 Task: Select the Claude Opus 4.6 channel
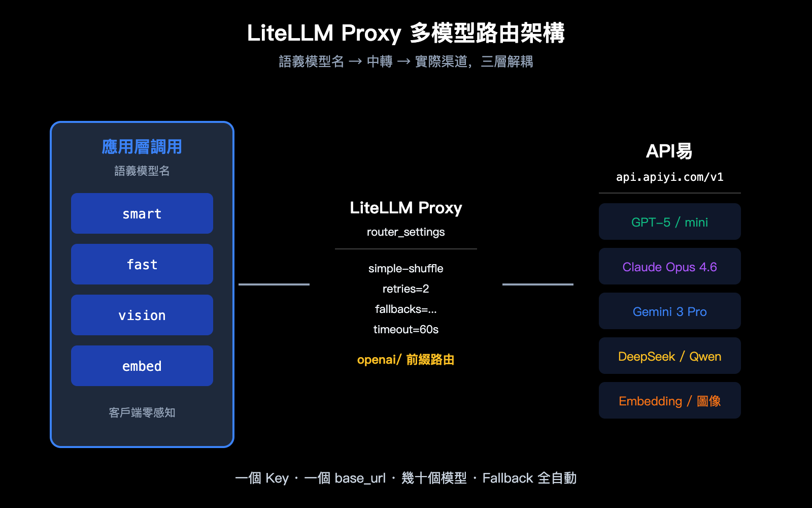[669, 266]
